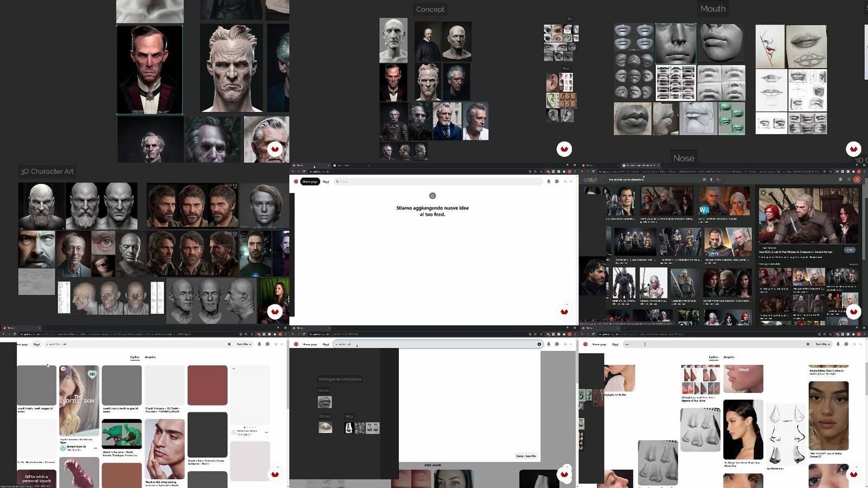Click Home page button in the loading-feed window
Image resolution: width=868 pixels, height=488 pixels.
coord(310,181)
